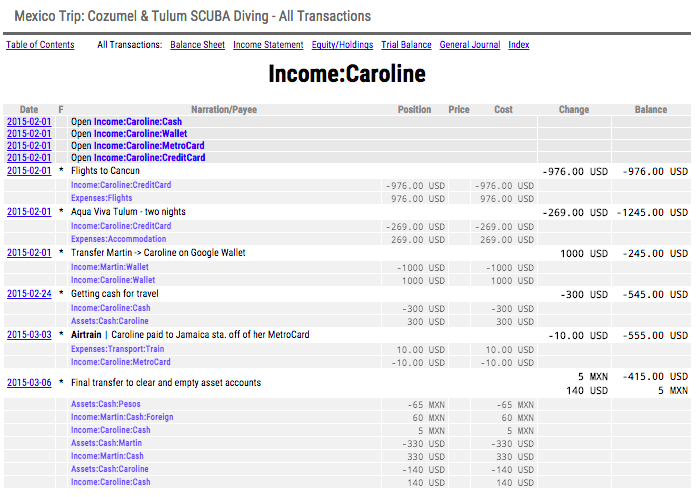Click Income:Caroline:CreditCard posting under Flights to Cancun
The height and width of the screenshot is (497, 696).
[x=121, y=185]
